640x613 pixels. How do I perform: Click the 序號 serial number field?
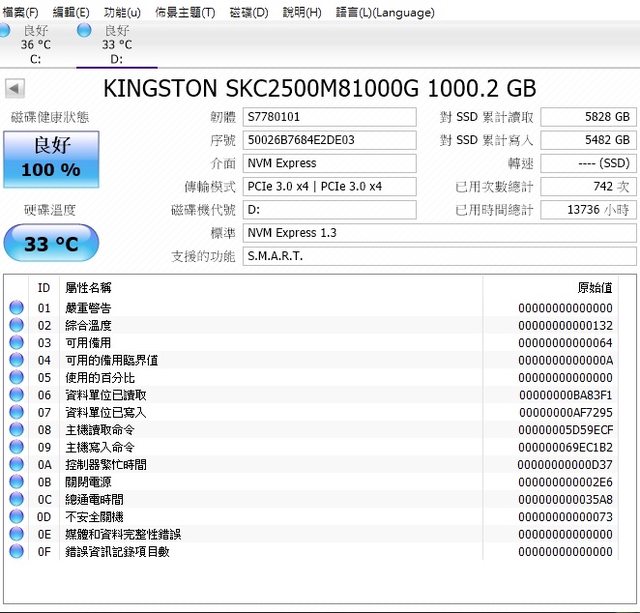click(x=329, y=140)
